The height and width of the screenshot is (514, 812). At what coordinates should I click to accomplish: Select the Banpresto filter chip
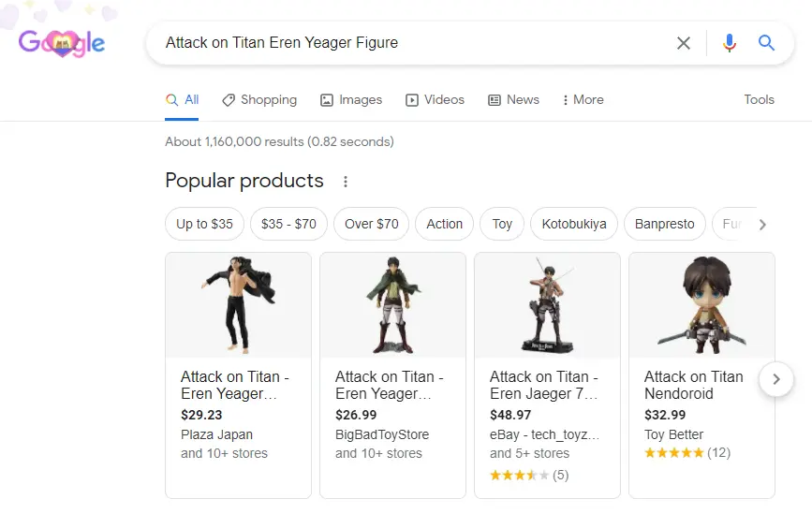(664, 224)
